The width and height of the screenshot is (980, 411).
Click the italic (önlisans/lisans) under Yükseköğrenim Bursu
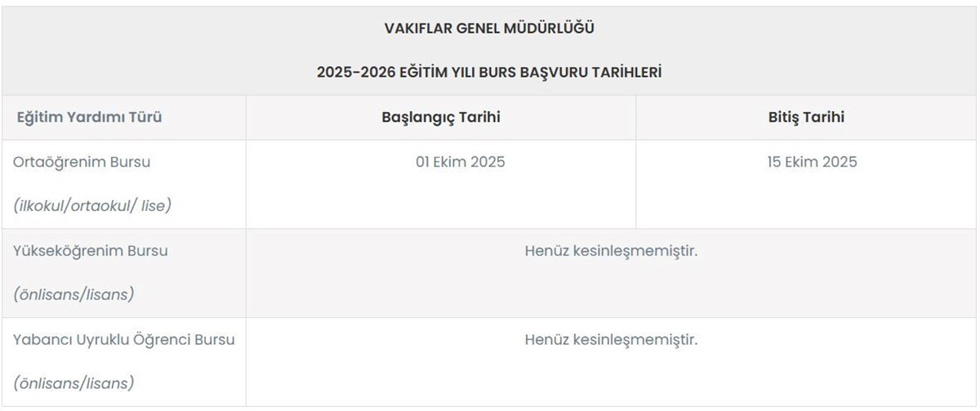[73, 295]
